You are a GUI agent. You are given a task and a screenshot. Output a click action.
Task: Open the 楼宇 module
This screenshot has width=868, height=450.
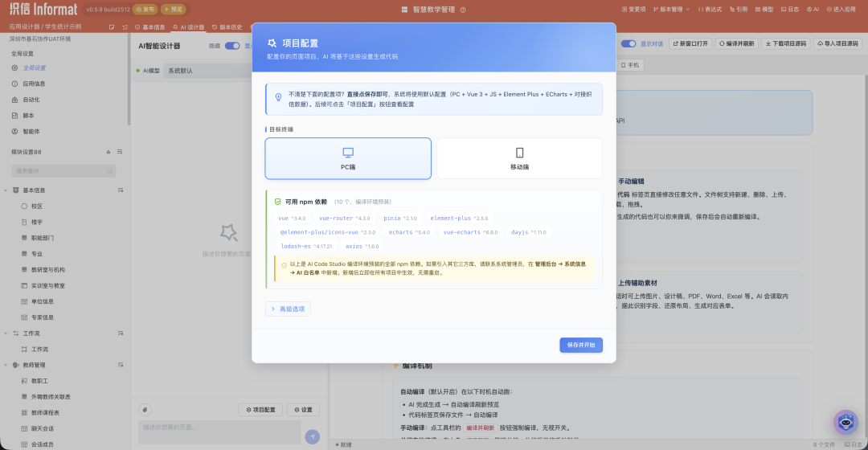pos(36,223)
